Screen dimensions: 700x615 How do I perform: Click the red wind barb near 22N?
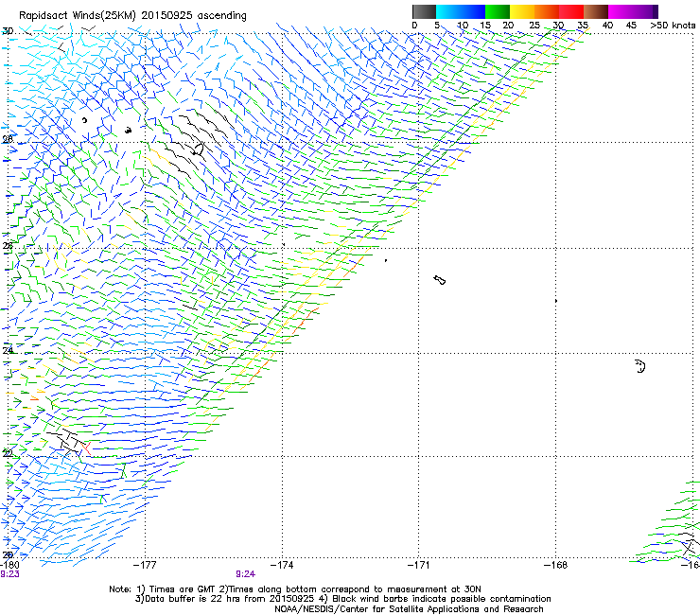[x=87, y=448]
